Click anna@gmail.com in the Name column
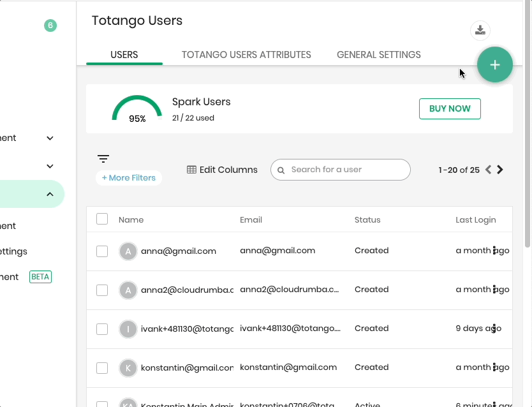Screen dimensions: 532x407 point(179,251)
